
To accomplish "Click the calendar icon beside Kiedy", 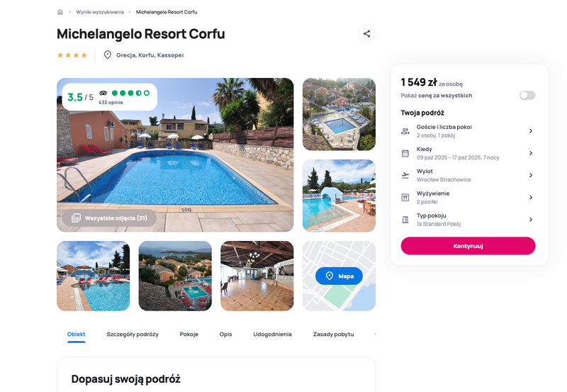I will (x=405, y=153).
